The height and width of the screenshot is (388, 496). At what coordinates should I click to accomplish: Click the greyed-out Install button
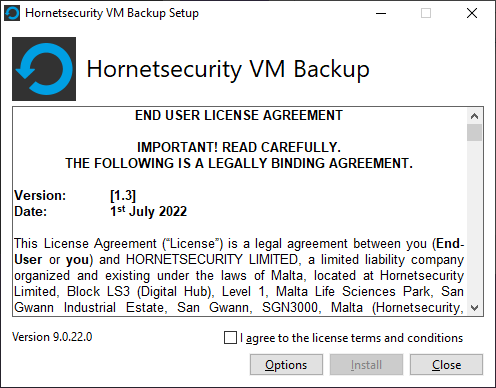click(x=366, y=365)
